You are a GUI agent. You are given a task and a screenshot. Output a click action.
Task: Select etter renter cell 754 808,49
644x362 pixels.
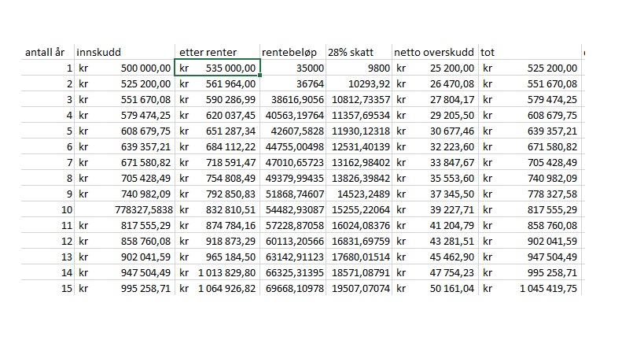(x=217, y=179)
